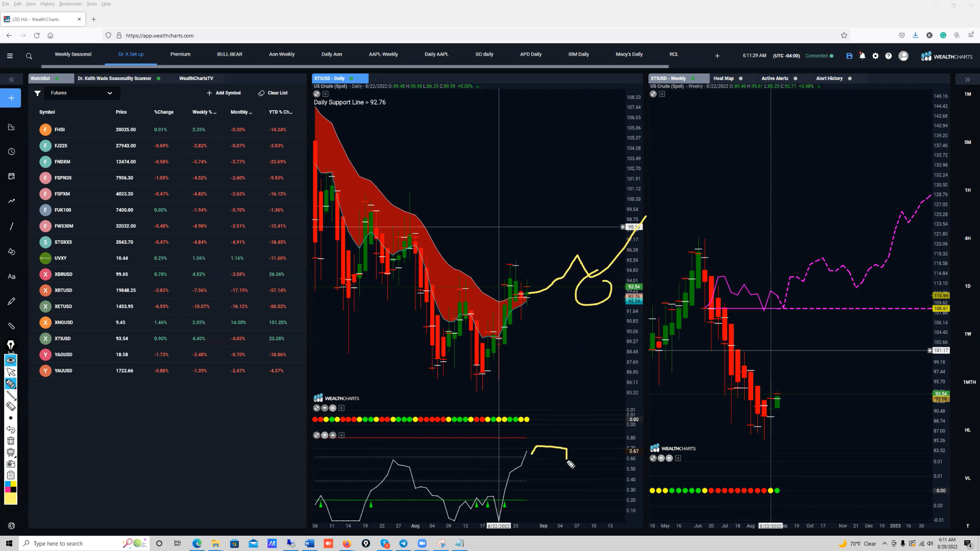Click the Clear List button

pyautogui.click(x=273, y=93)
